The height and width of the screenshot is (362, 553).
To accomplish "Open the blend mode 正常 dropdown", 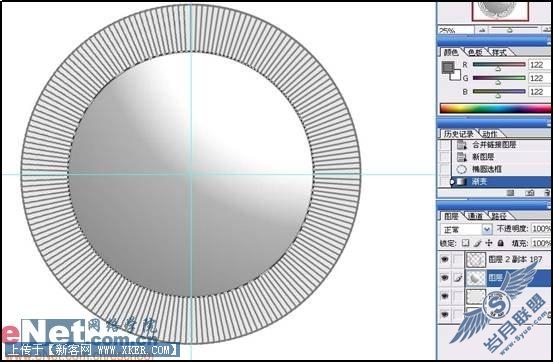I will point(466,229).
